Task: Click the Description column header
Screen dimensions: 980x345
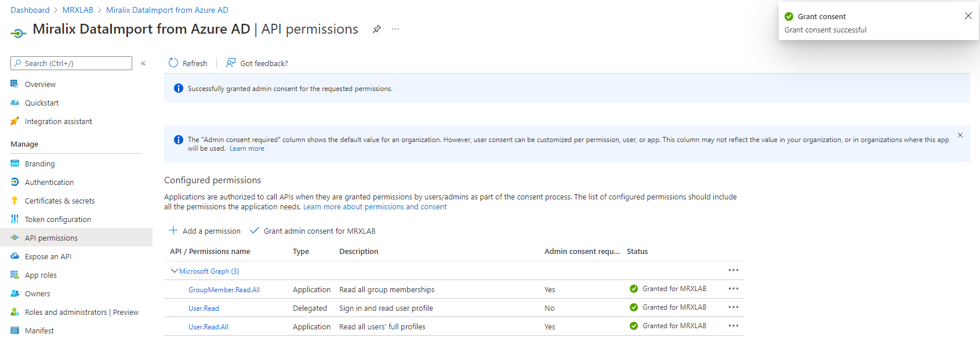Action: pos(359,252)
